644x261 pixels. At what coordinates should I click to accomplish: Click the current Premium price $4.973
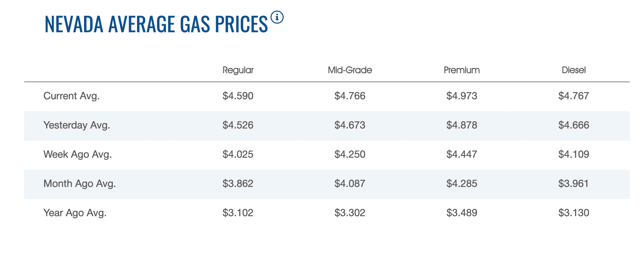(x=462, y=96)
